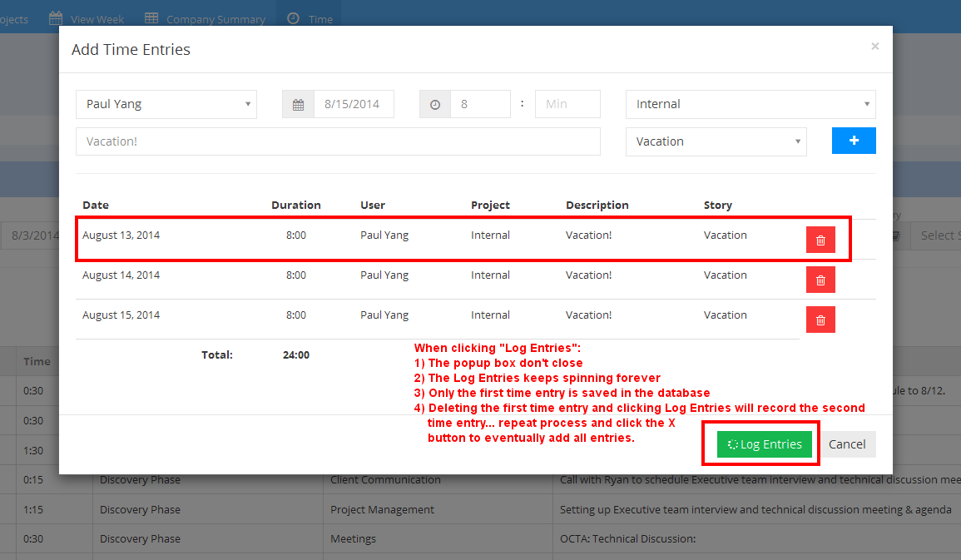Open the calendar date picker icon
The width and height of the screenshot is (961, 560).
298,105
